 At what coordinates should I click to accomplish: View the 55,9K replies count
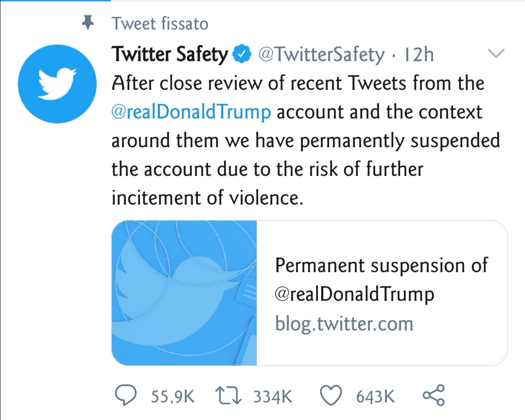(173, 397)
